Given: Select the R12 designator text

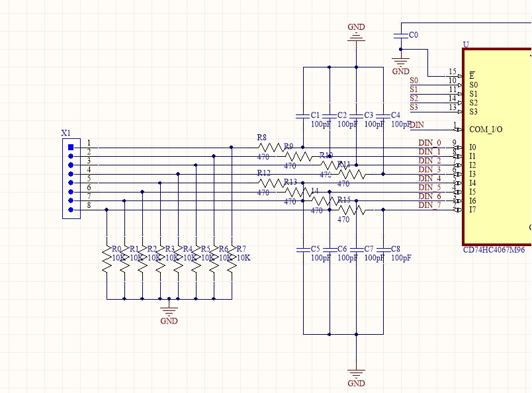Looking at the screenshot, I should click(263, 173).
